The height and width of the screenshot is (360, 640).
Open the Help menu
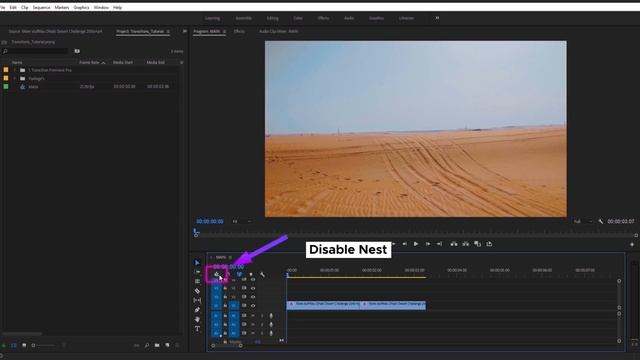pyautogui.click(x=117, y=7)
